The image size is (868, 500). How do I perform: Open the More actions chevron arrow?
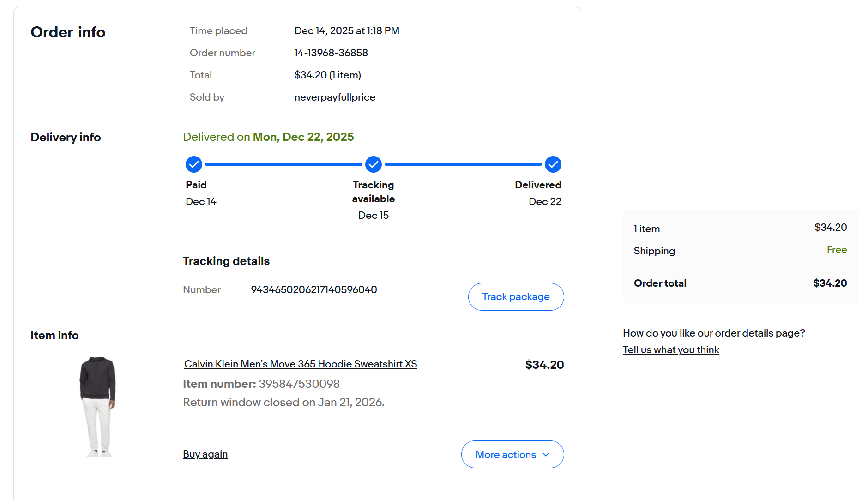coord(546,455)
